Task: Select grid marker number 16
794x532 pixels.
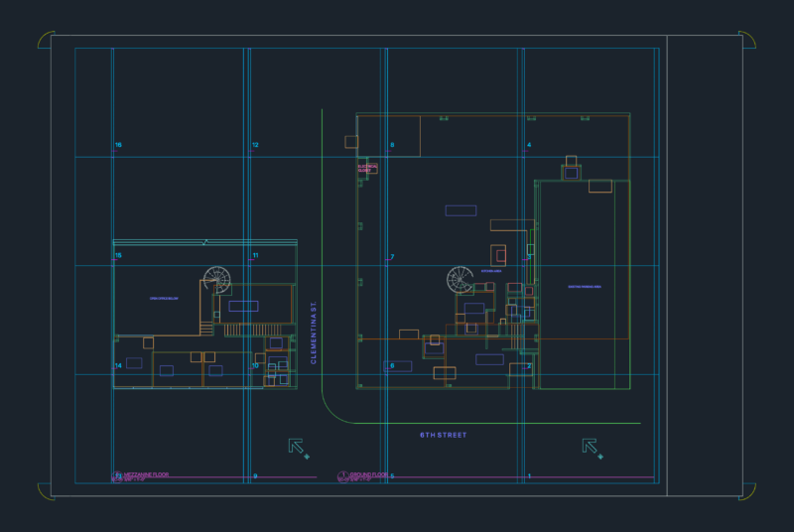Action: [118, 145]
